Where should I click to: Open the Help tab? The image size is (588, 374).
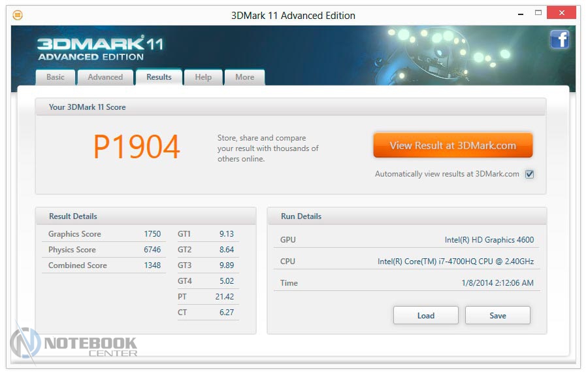(203, 77)
